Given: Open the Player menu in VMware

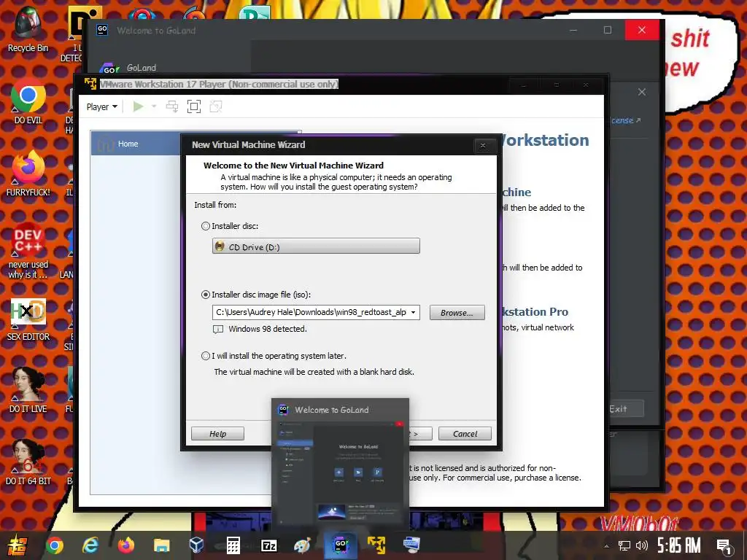Looking at the screenshot, I should click(101, 106).
